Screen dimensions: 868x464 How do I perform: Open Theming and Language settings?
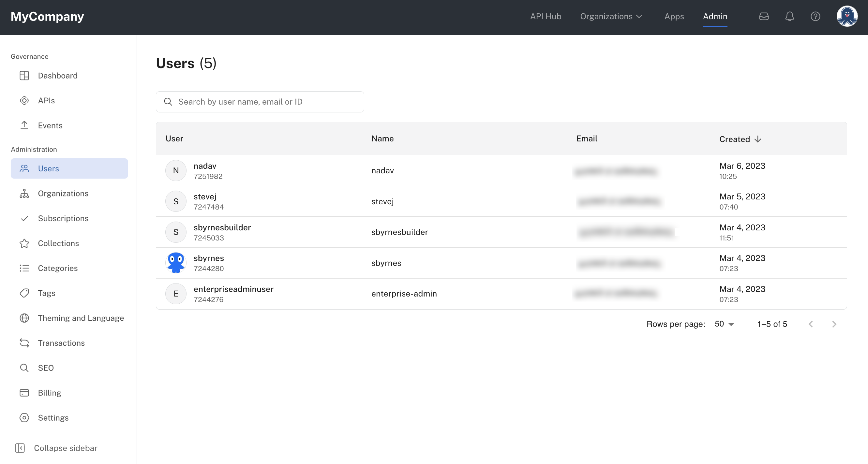(x=81, y=318)
